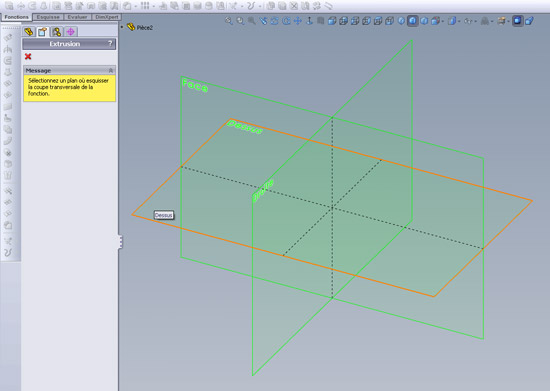Click the Zoom to Selection icon
This screenshot has height=391, width=550.
[251, 21]
